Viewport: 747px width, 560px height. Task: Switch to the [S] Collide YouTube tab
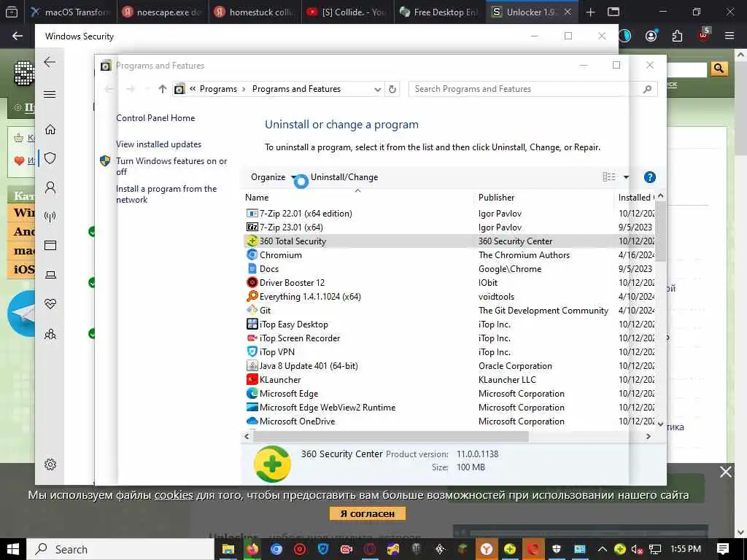point(347,12)
